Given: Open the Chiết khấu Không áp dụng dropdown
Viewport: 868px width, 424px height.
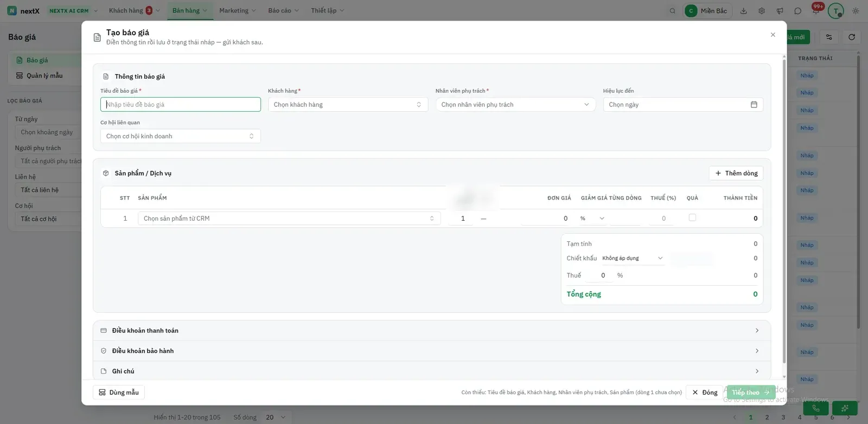Looking at the screenshot, I should pyautogui.click(x=633, y=258).
